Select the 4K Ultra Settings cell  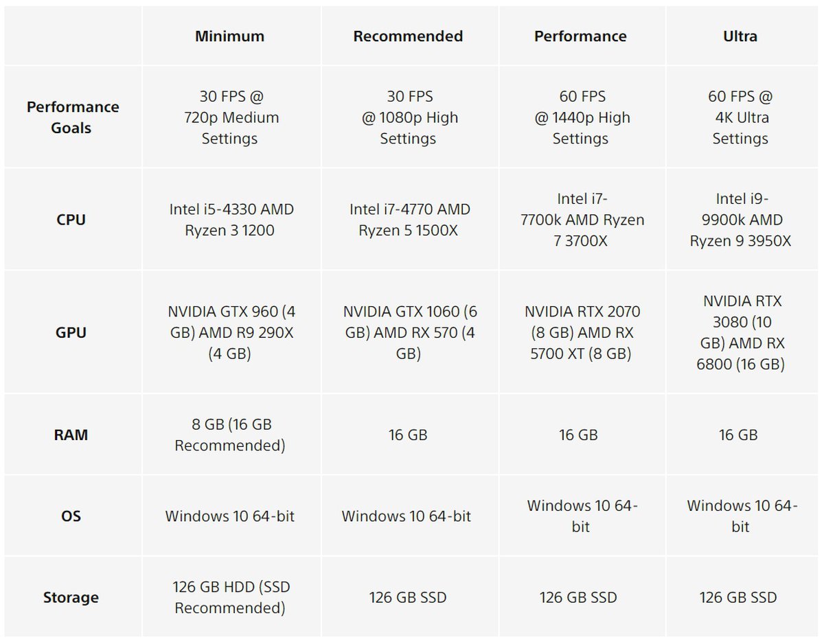(740, 117)
